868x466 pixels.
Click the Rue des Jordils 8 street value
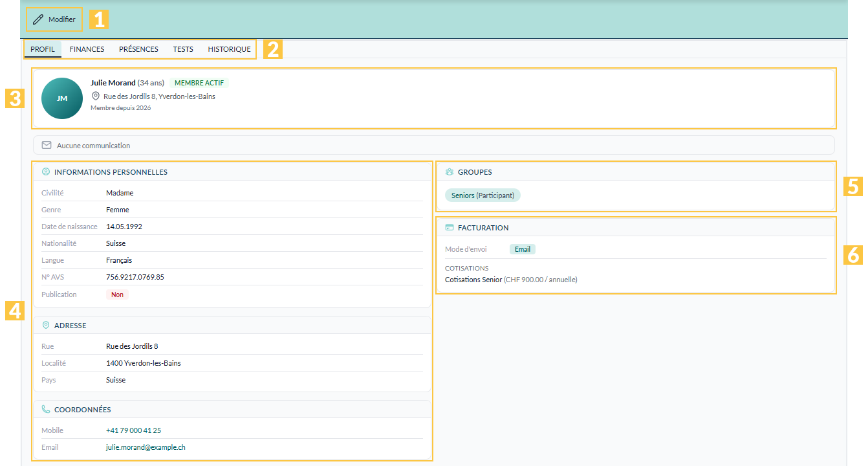132,346
